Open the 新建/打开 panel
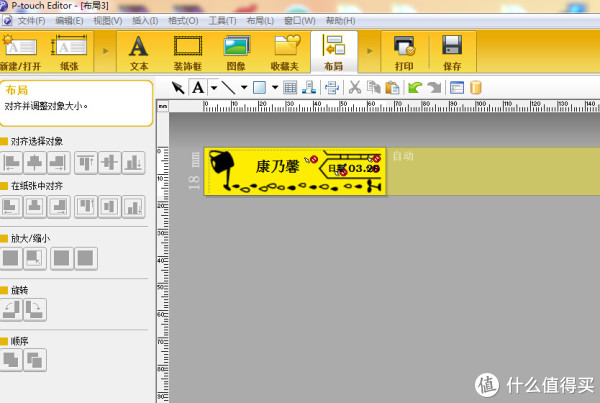This screenshot has width=600, height=403. click(20, 52)
